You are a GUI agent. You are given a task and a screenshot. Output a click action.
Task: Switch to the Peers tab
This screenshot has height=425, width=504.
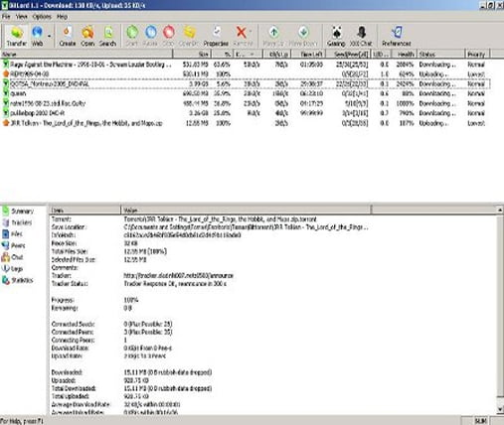coord(14,245)
